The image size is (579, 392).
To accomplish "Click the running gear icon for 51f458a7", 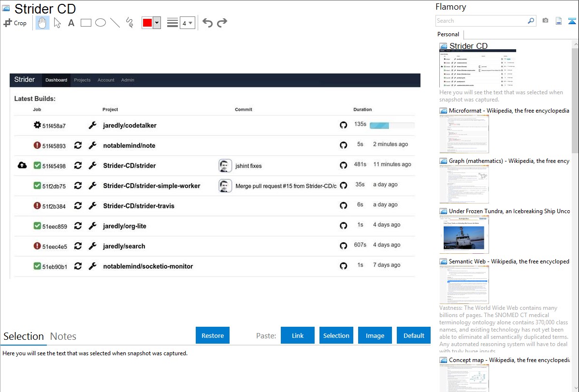I will point(37,125).
